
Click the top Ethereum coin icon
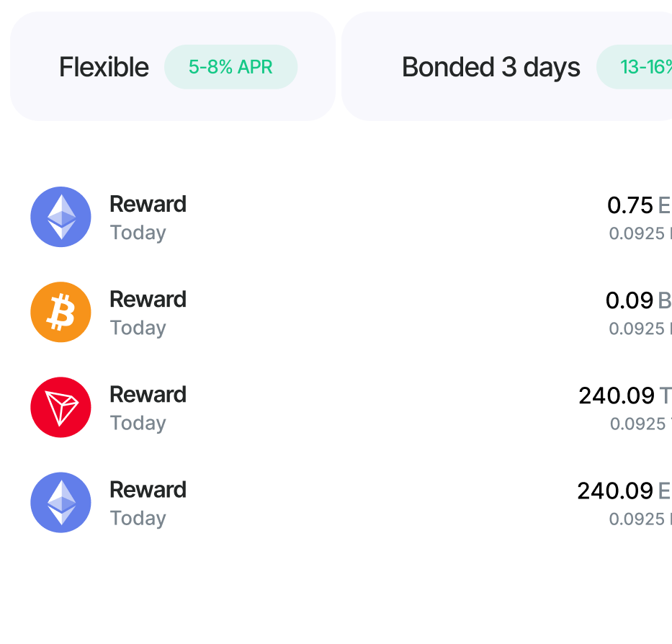pos(61,217)
